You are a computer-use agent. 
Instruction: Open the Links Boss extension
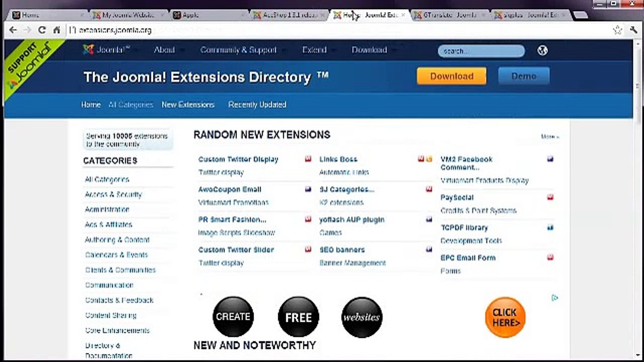tap(338, 159)
